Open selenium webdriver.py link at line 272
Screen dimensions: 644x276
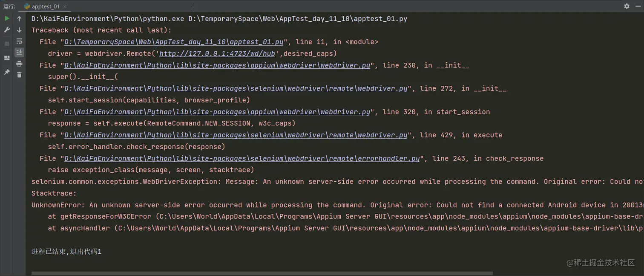[x=236, y=88]
